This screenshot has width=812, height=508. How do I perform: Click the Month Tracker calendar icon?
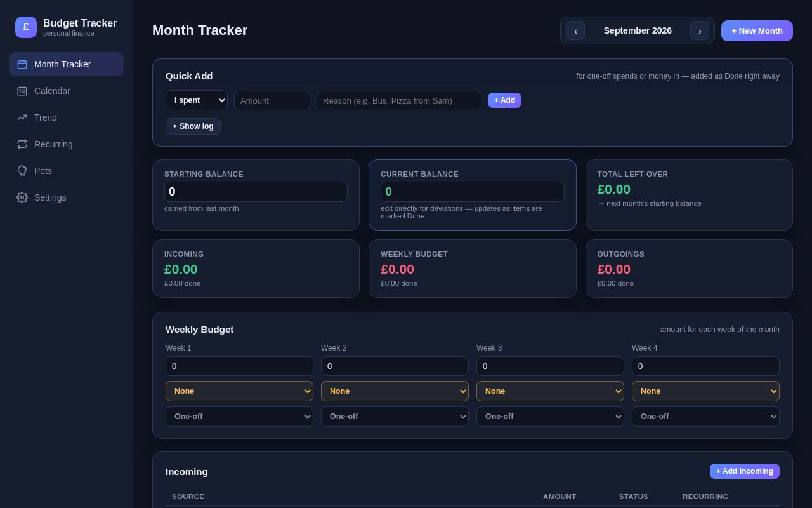[x=22, y=64]
